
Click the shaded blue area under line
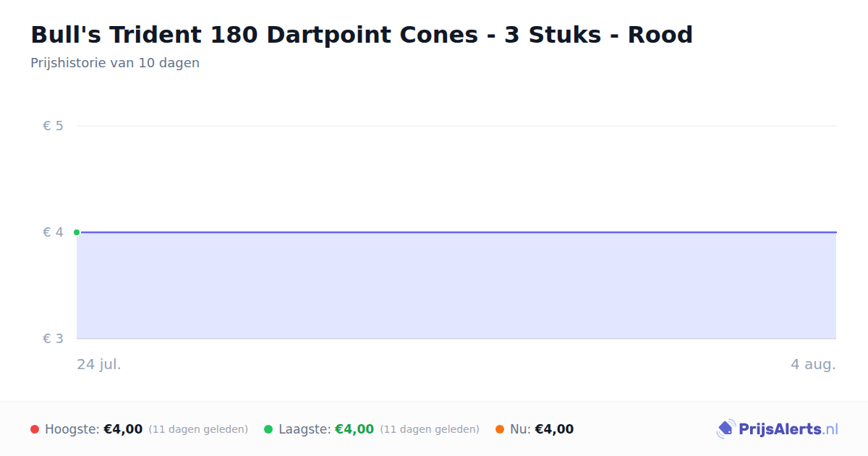tap(456, 286)
